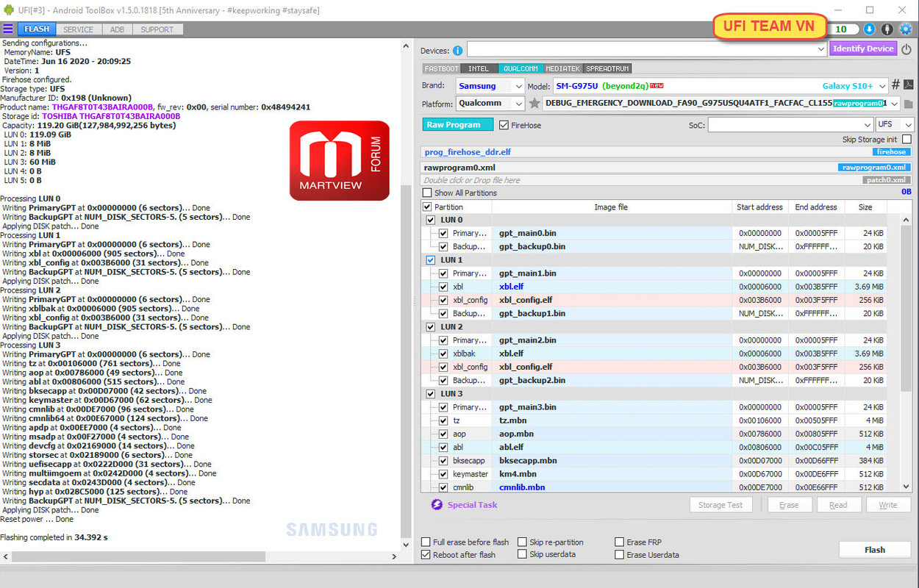The image size is (919, 588).
Task: Click the Read button
Action: pos(838,505)
